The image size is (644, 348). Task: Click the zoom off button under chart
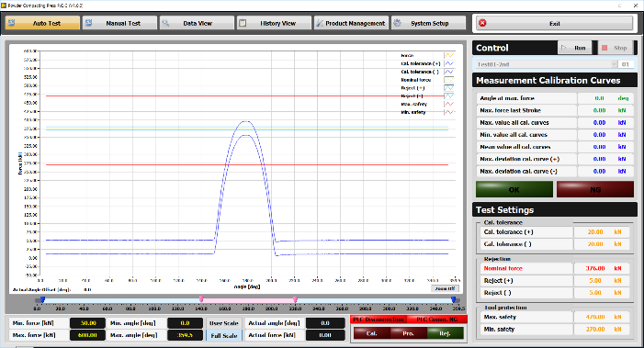446,288
